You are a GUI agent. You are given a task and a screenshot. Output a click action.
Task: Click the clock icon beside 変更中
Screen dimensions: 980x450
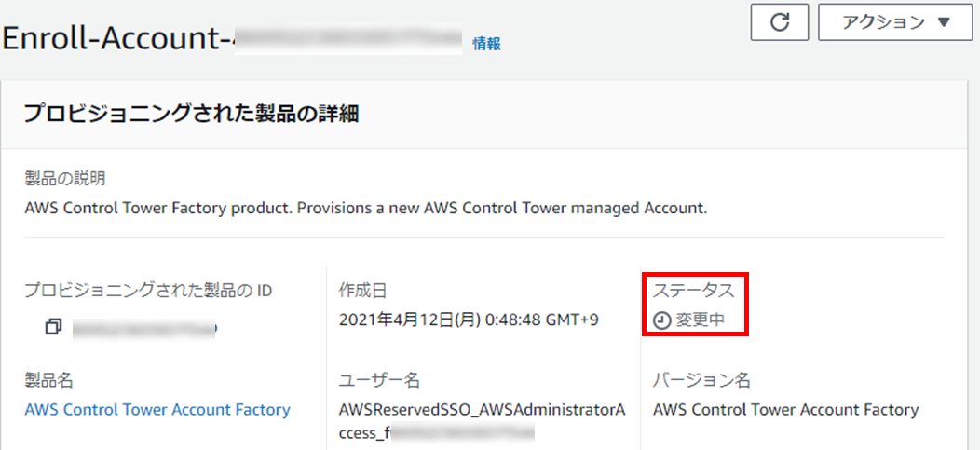662,321
